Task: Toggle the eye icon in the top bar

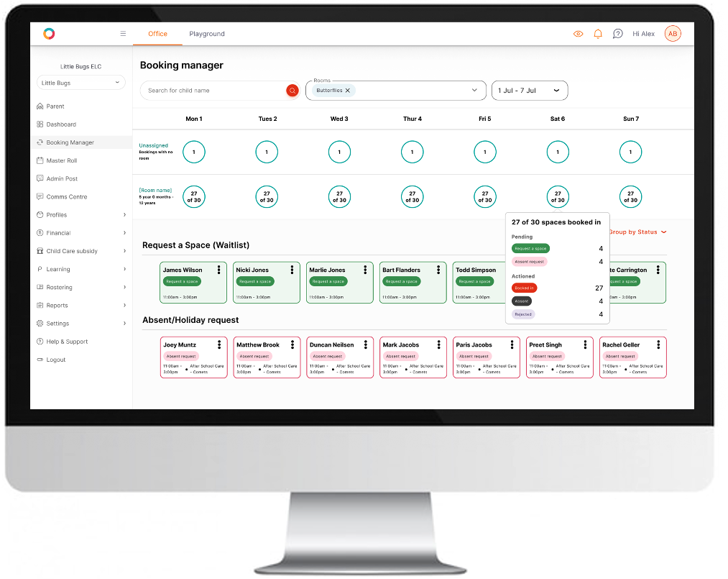Action: coord(578,33)
